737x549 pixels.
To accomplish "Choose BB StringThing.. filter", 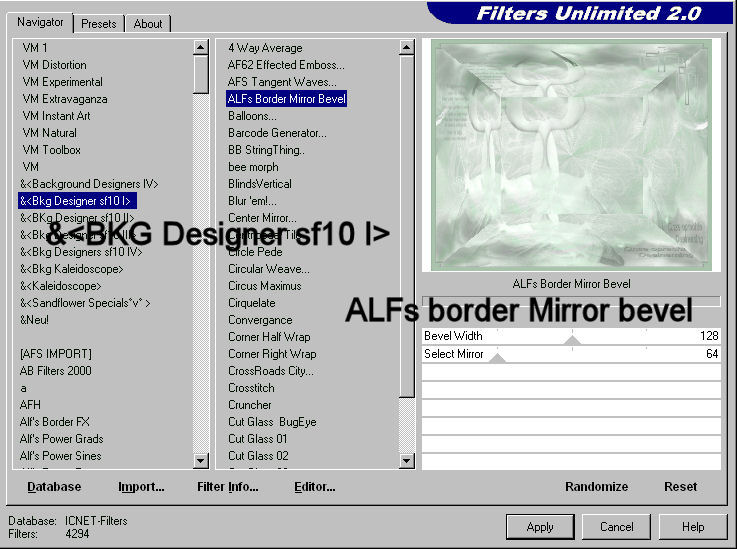I will coord(267,150).
